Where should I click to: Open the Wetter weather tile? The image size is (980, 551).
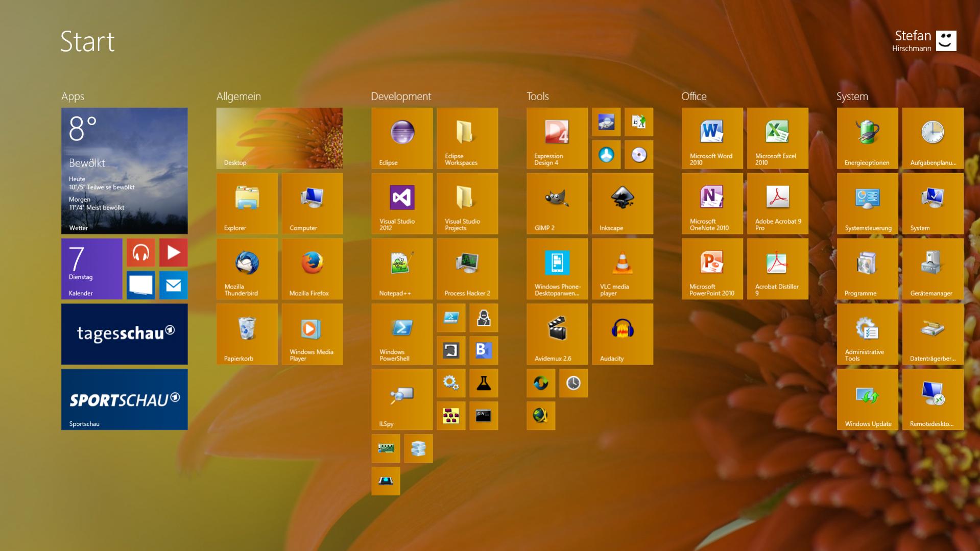point(125,171)
